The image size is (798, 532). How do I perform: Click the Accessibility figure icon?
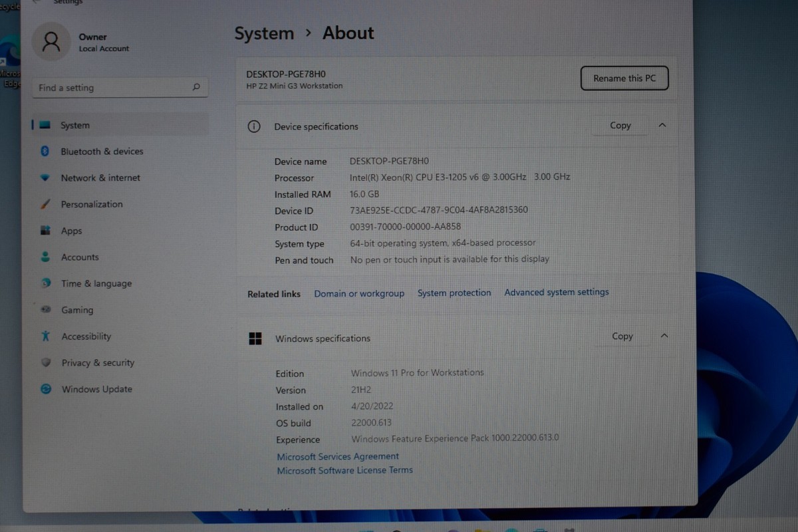tap(45, 336)
